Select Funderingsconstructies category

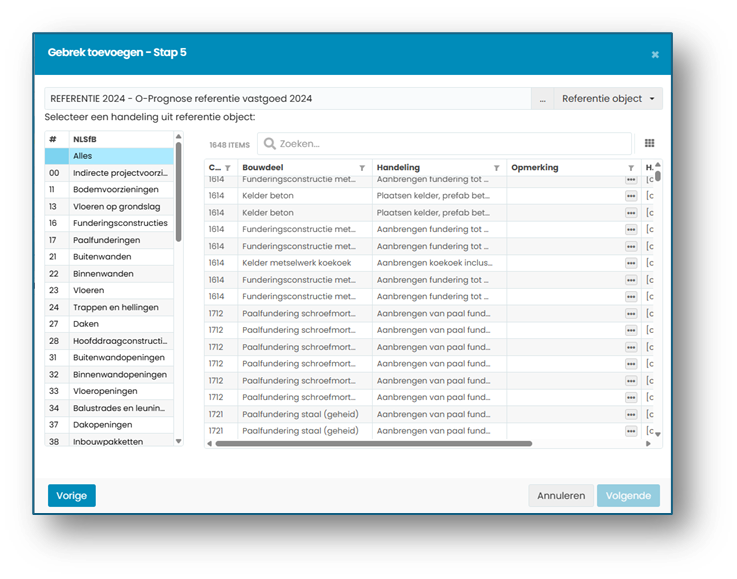coord(109,223)
